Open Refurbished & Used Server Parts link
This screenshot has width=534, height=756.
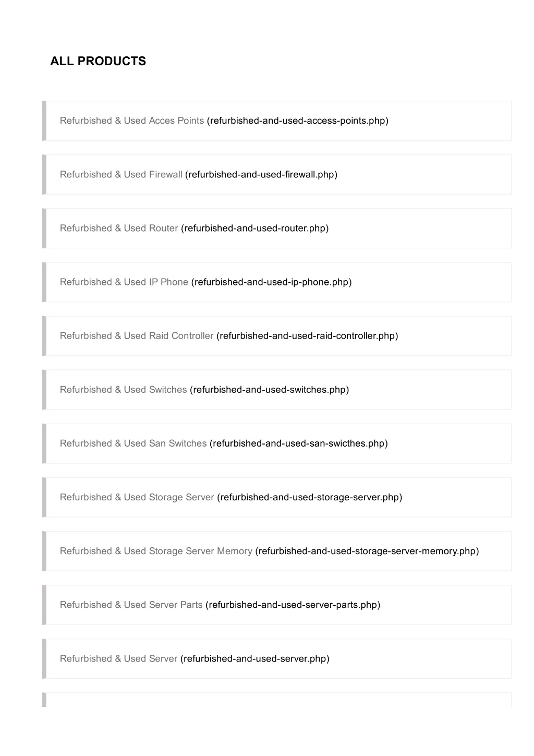(x=131, y=604)
